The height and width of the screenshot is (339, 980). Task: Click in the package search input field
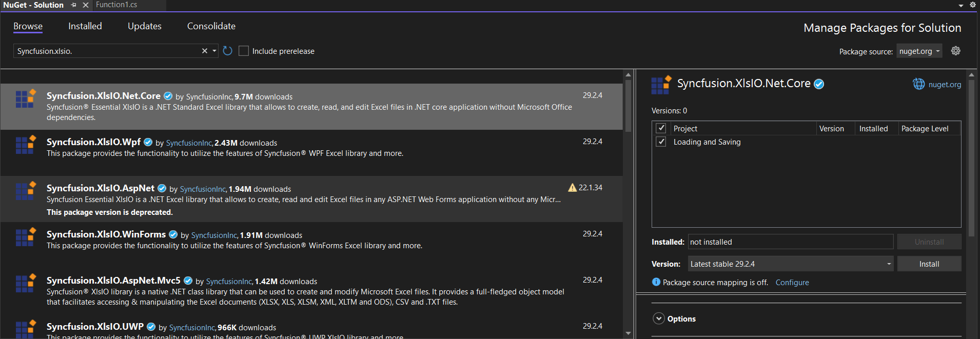[107, 51]
